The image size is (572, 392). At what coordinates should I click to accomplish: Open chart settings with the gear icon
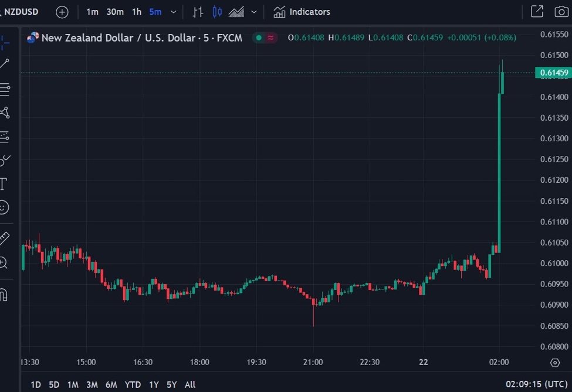555,363
